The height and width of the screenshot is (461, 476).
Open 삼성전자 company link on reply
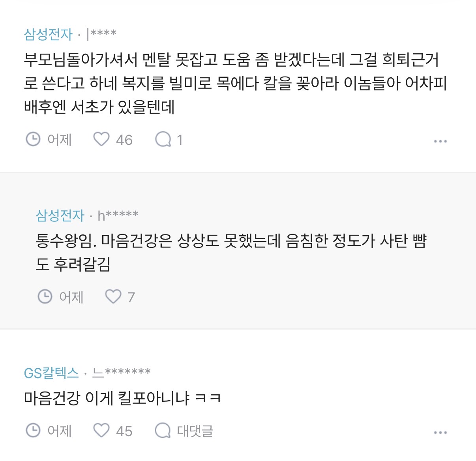[x=60, y=216]
